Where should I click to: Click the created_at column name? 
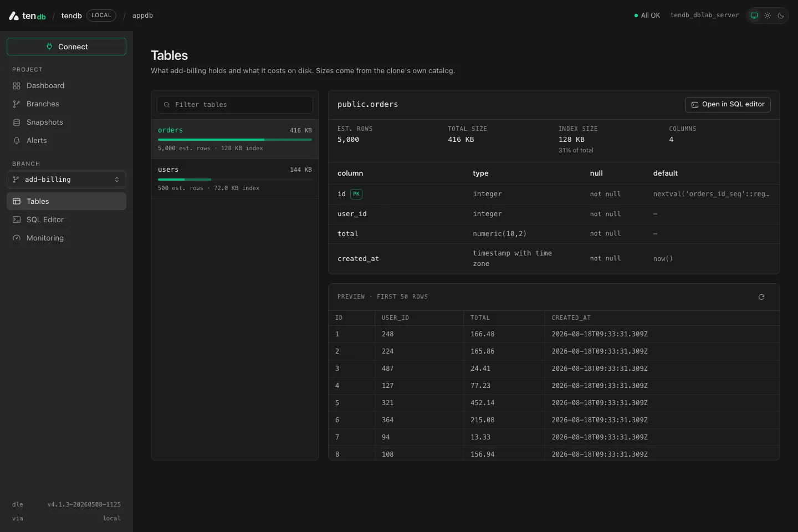[x=358, y=259]
